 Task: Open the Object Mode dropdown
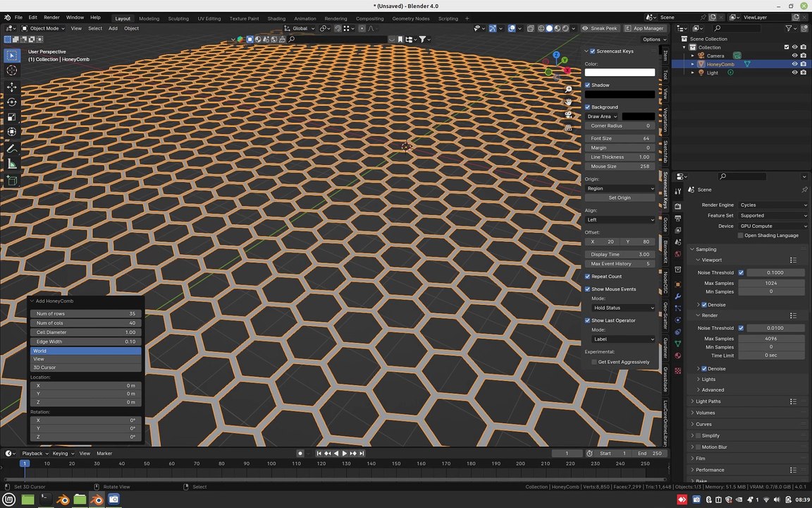click(43, 28)
